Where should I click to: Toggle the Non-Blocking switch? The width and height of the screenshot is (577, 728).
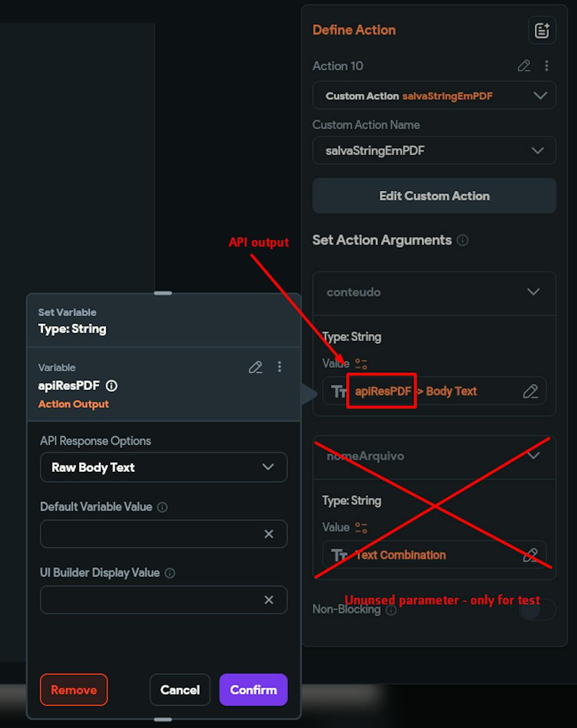pyautogui.click(x=537, y=610)
